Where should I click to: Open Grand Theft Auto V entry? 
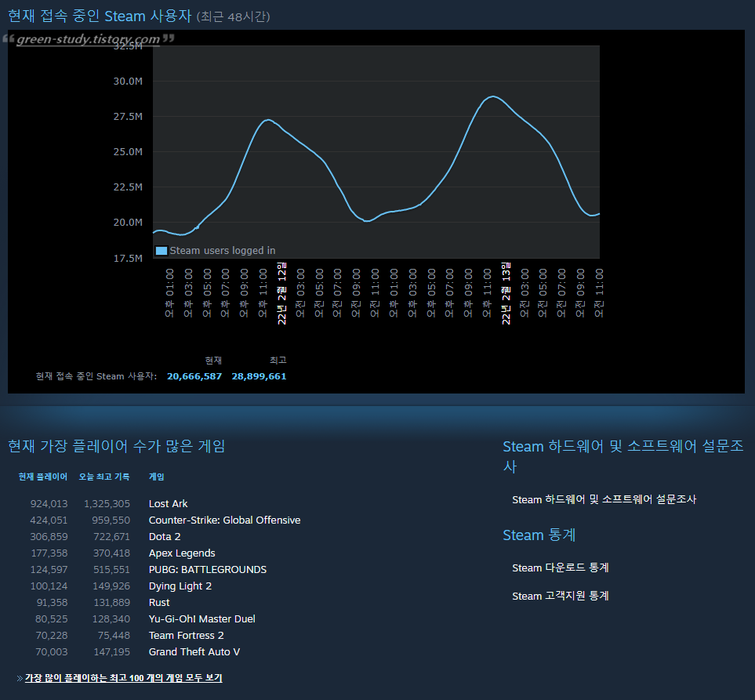click(x=194, y=652)
